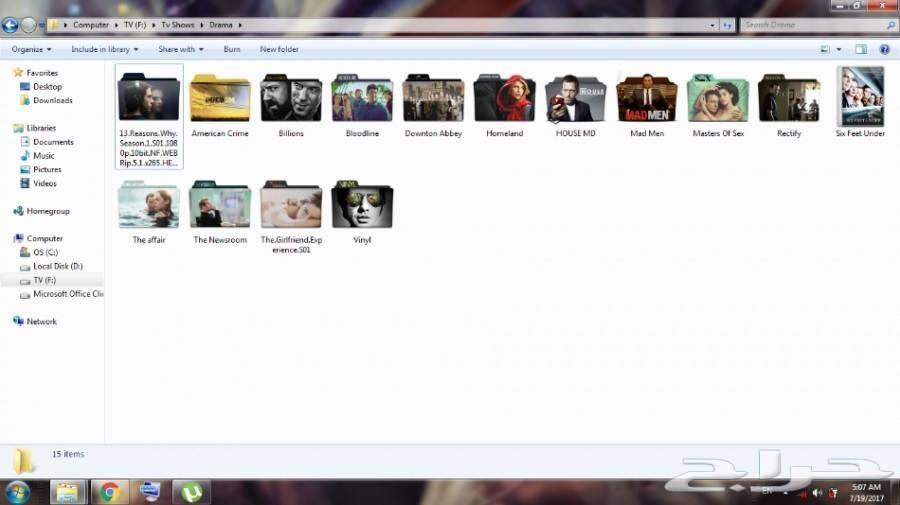Open the OS (C:) drive
900x505 pixels.
coord(45,252)
